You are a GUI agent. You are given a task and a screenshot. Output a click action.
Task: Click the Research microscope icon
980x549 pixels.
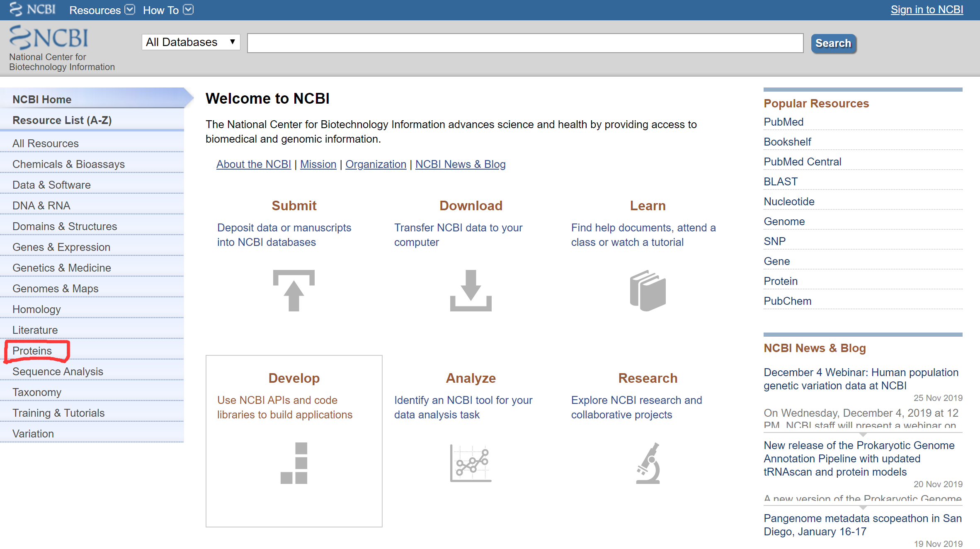[x=648, y=463]
